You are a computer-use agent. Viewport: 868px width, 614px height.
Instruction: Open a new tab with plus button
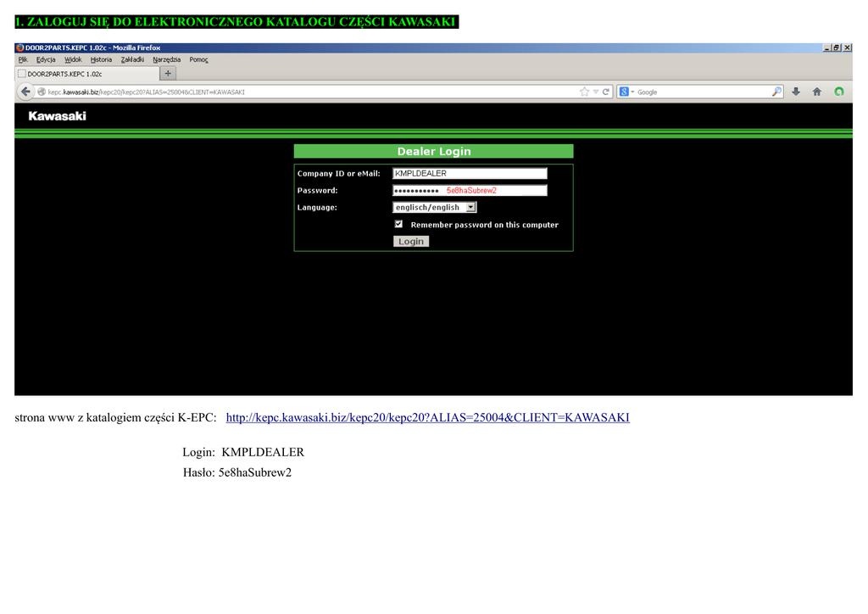pyautogui.click(x=168, y=74)
